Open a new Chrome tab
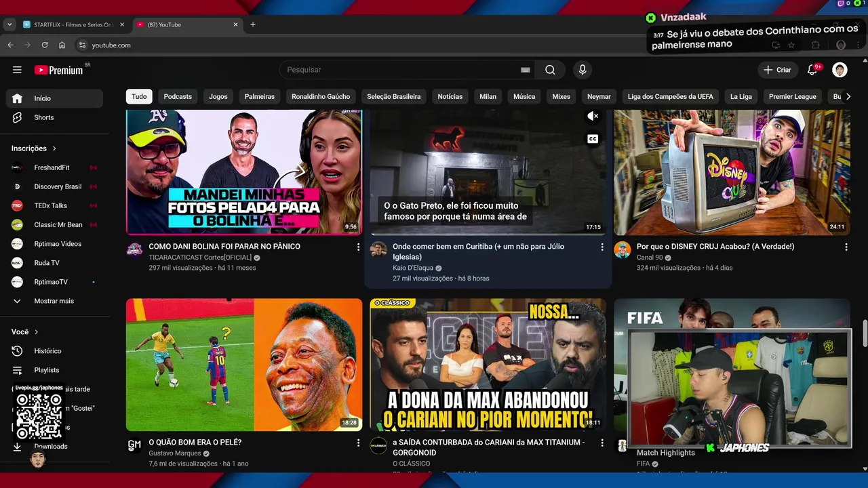 point(253,24)
